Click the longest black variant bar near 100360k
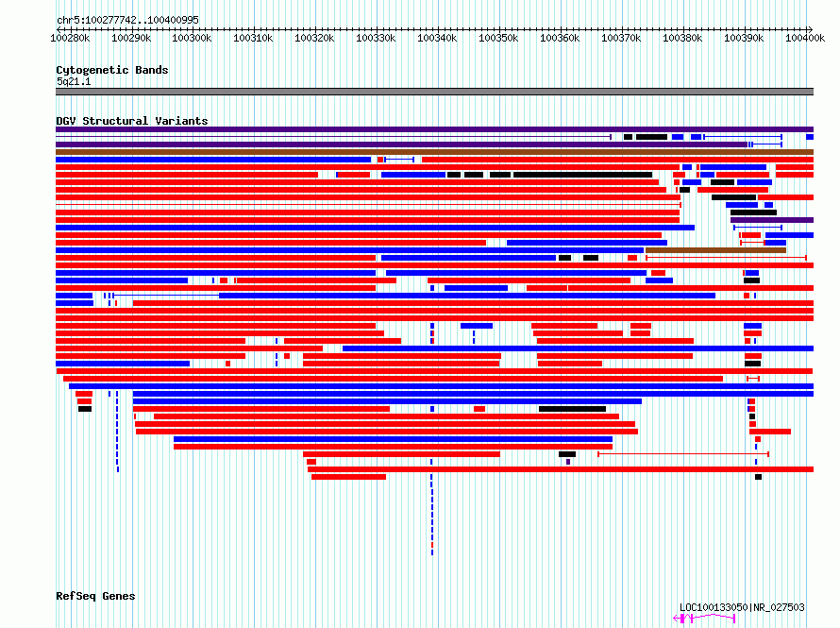Image resolution: width=840 pixels, height=628 pixels. tap(583, 175)
